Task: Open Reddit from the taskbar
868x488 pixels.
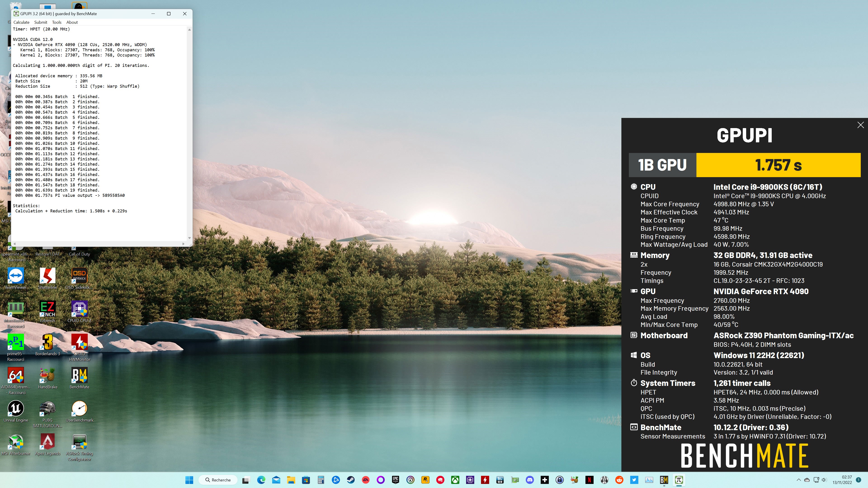Action: [619, 480]
